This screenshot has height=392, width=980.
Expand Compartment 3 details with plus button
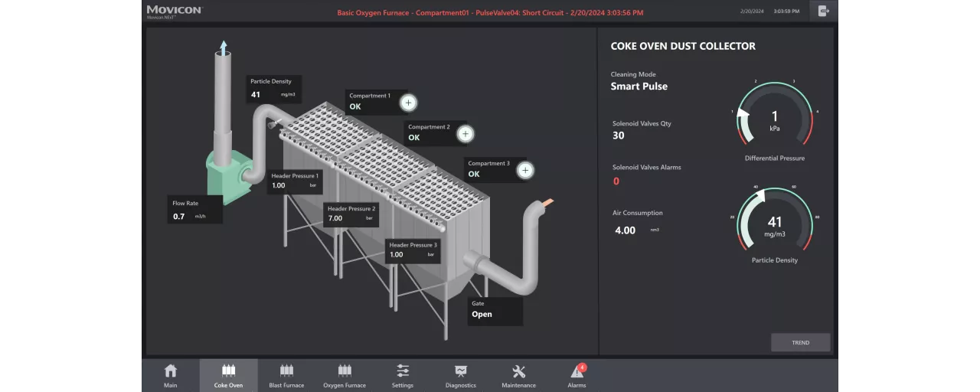coord(524,171)
